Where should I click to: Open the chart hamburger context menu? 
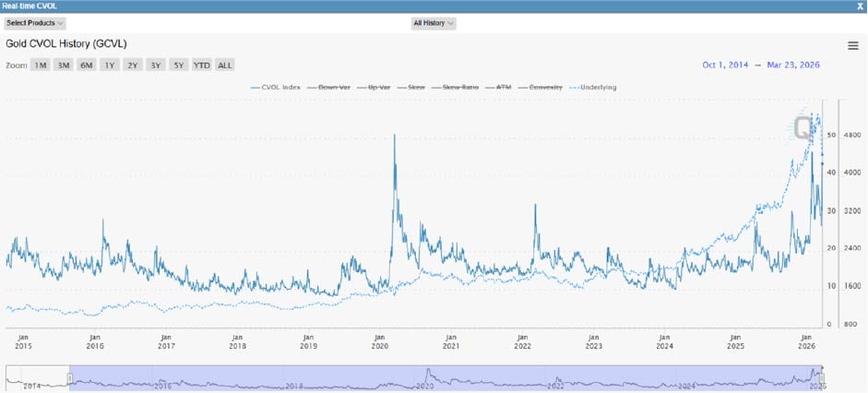[852, 46]
